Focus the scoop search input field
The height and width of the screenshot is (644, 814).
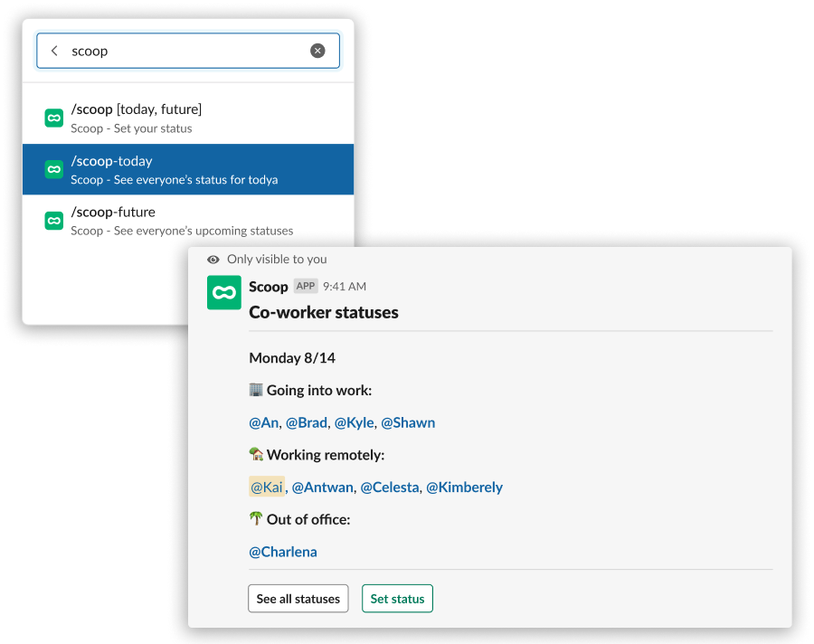point(188,51)
